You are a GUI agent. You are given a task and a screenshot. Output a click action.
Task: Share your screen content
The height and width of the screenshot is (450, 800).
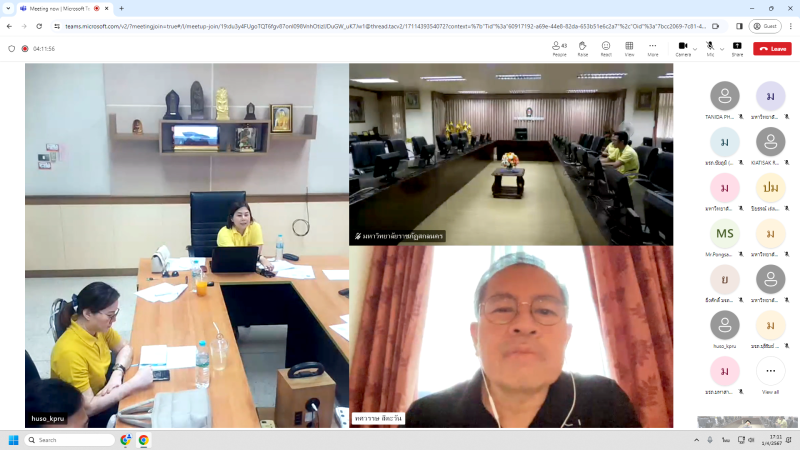737,48
